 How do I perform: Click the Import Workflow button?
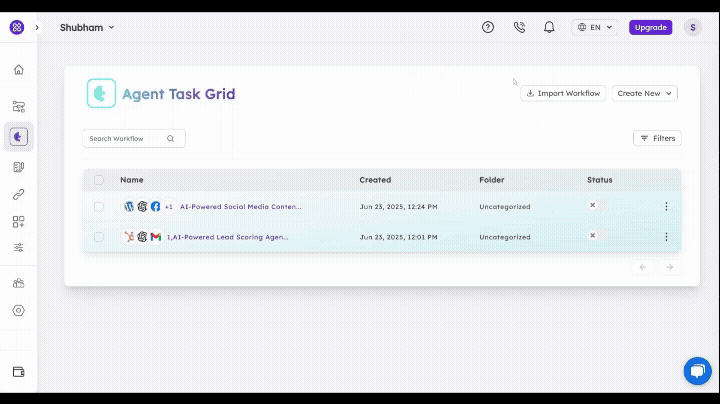pos(562,93)
